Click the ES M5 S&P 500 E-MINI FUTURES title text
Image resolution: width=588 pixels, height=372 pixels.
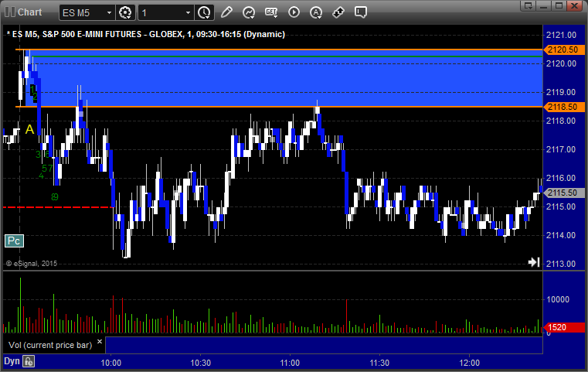tap(145, 35)
